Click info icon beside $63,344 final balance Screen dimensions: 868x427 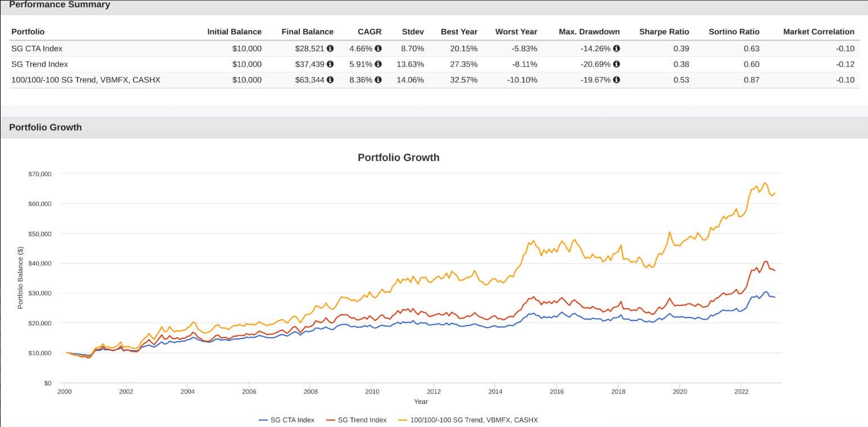point(330,80)
